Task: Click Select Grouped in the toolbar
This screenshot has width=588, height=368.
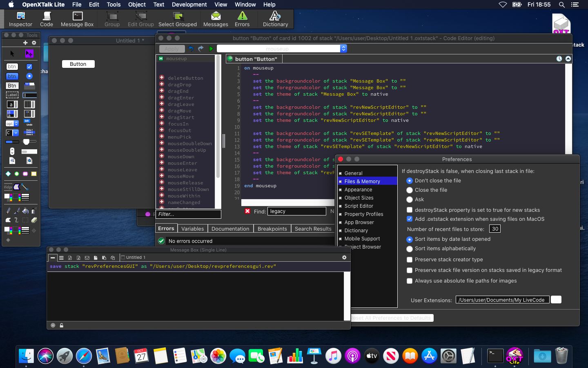Action: point(178,19)
